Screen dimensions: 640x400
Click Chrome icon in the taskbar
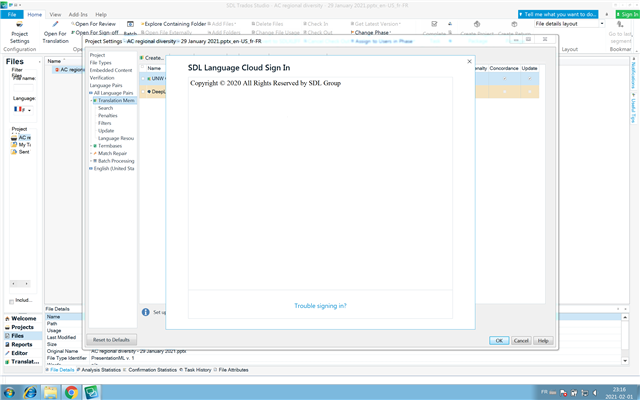click(x=73, y=391)
